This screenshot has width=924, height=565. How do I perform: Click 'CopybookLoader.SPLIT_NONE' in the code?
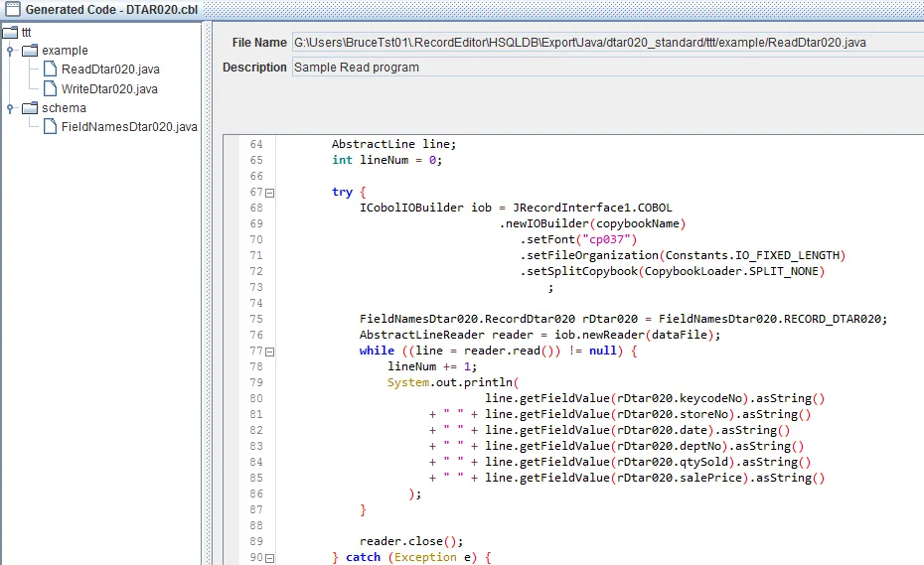click(731, 271)
